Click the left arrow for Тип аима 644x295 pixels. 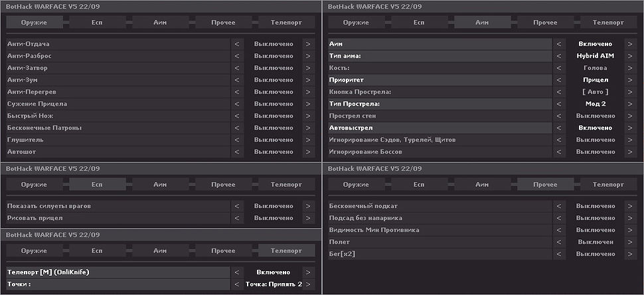click(x=559, y=56)
